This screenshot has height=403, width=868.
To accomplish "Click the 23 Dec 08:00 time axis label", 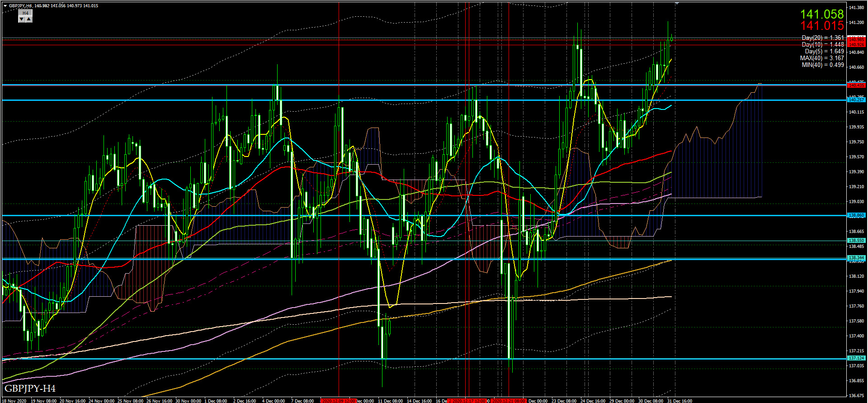I will coord(564,401).
